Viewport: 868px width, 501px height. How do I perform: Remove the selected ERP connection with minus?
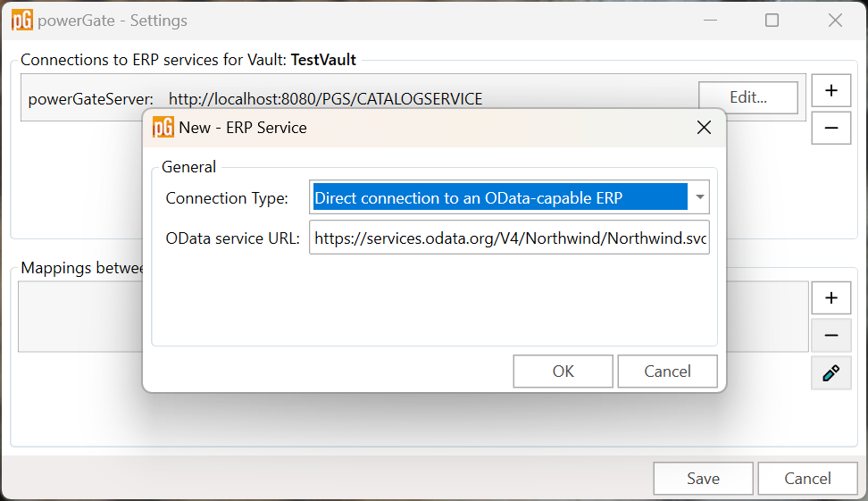click(x=830, y=128)
